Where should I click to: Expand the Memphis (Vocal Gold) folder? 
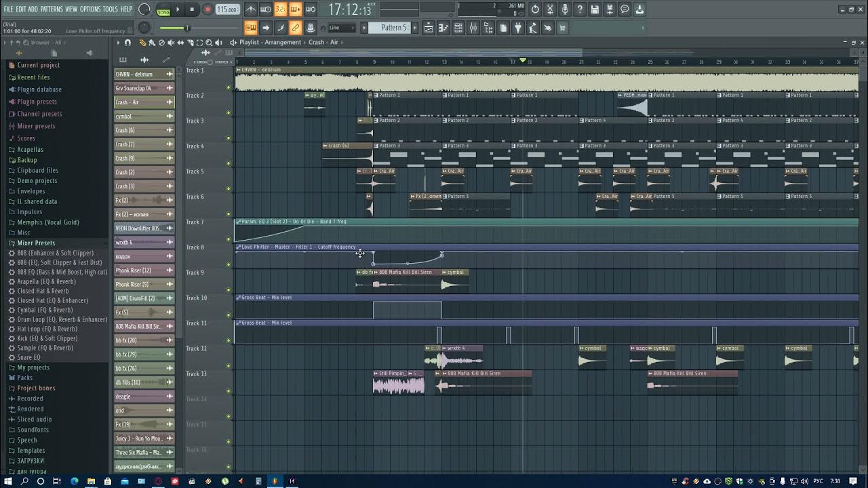click(x=47, y=222)
